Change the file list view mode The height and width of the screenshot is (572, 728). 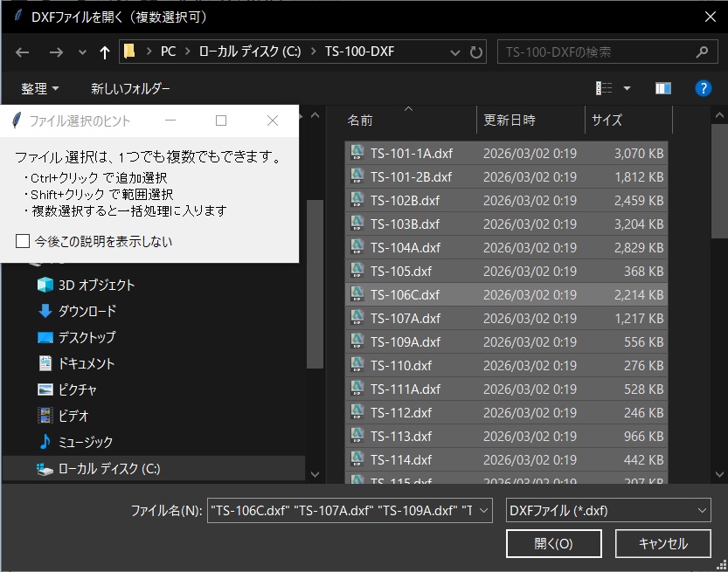point(604,88)
